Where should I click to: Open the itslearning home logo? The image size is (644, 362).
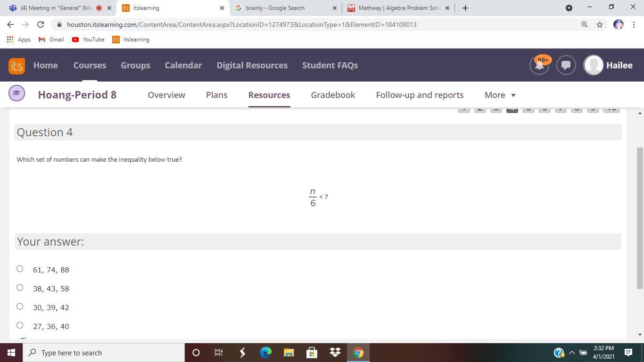pyautogui.click(x=17, y=66)
